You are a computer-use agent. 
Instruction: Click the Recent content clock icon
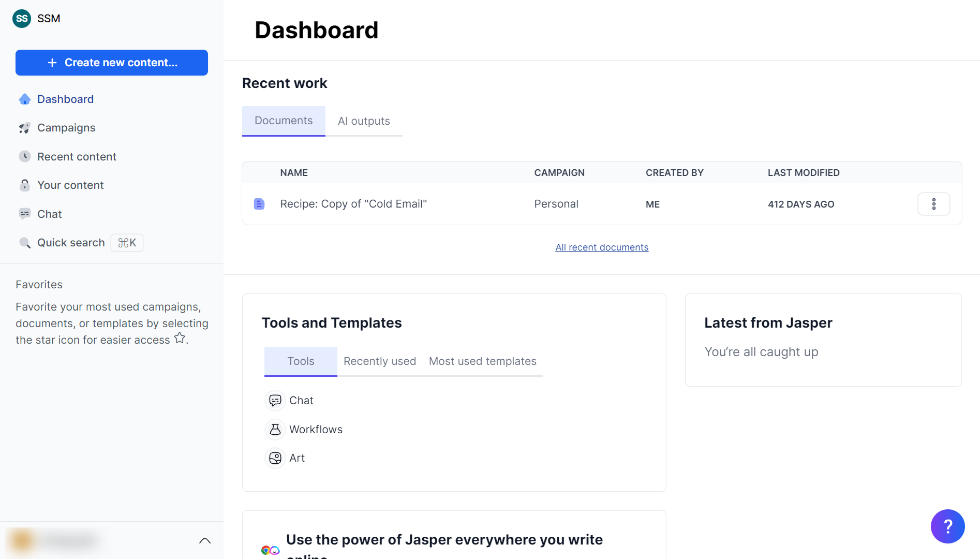[25, 156]
